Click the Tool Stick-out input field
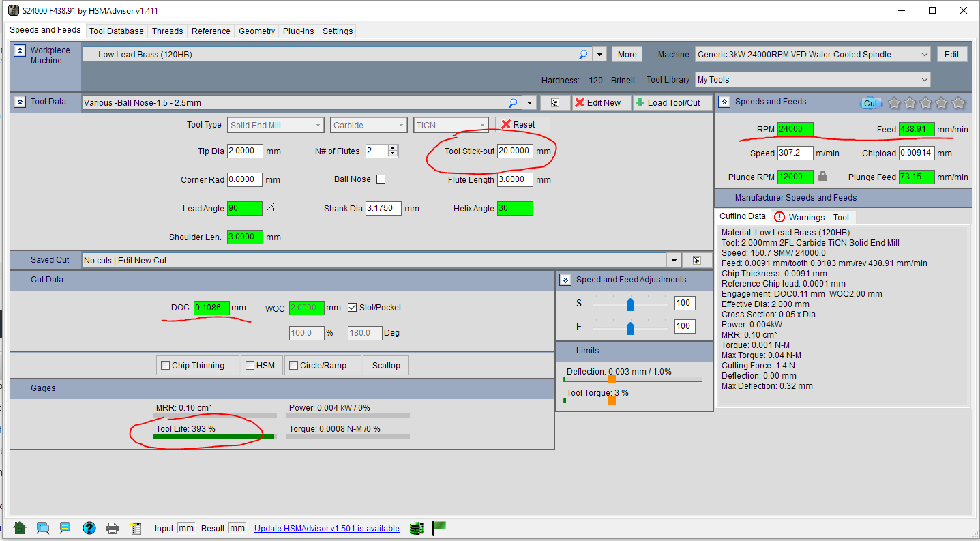The height and width of the screenshot is (541, 980). [515, 151]
